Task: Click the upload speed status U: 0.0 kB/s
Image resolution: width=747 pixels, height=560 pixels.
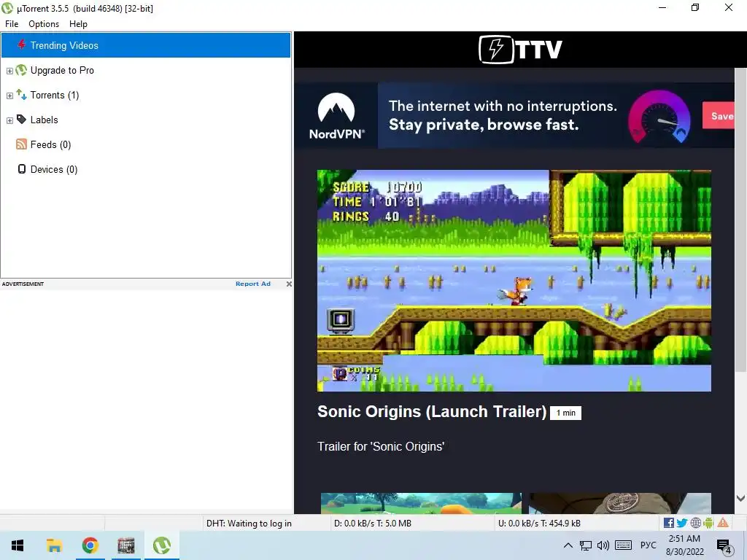Action: coord(539,524)
